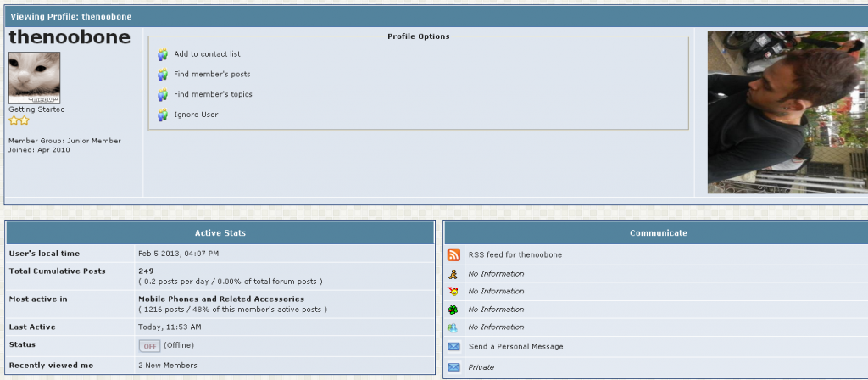868x380 pixels.
Task: Open Mobile Phones and Related Accessories forum
Action: coord(220,299)
